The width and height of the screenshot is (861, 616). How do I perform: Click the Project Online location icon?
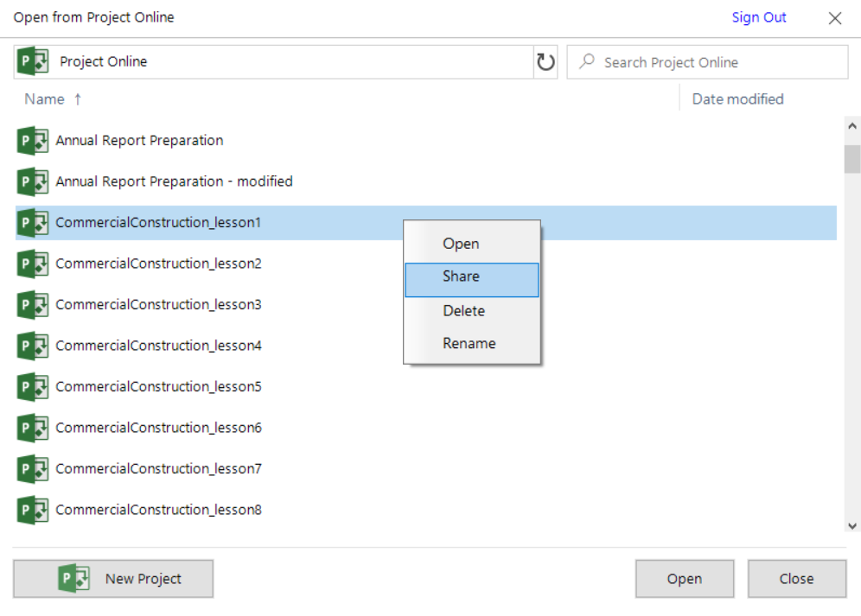33,61
